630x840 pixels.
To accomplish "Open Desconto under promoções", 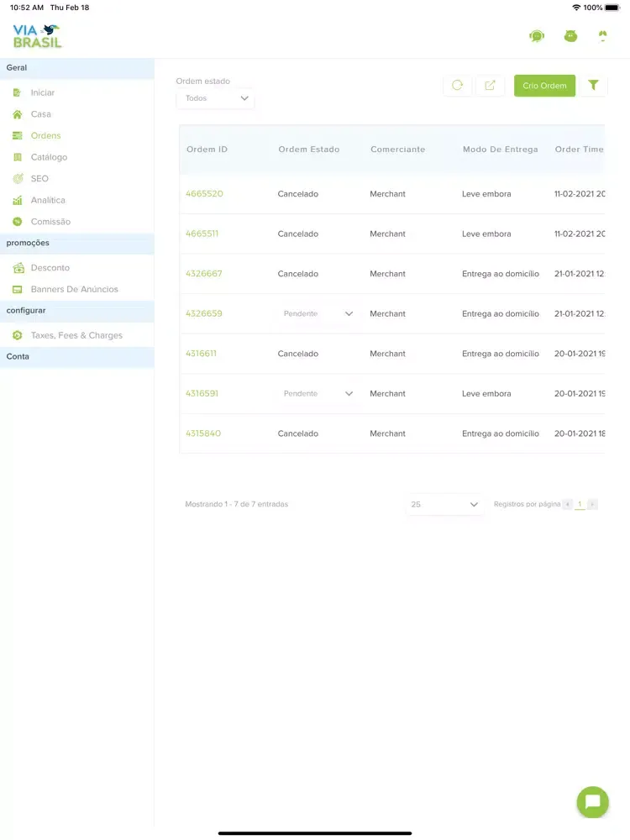I will (x=50, y=267).
